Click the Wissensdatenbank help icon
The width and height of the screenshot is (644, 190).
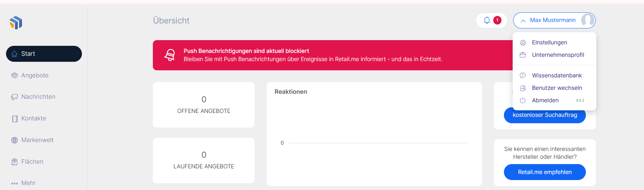[x=523, y=75]
